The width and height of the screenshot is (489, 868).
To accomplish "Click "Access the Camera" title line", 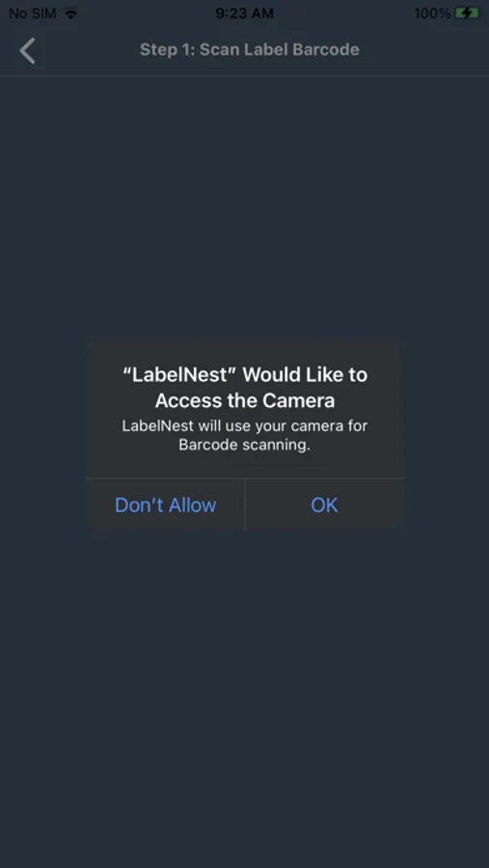I will click(x=245, y=400).
